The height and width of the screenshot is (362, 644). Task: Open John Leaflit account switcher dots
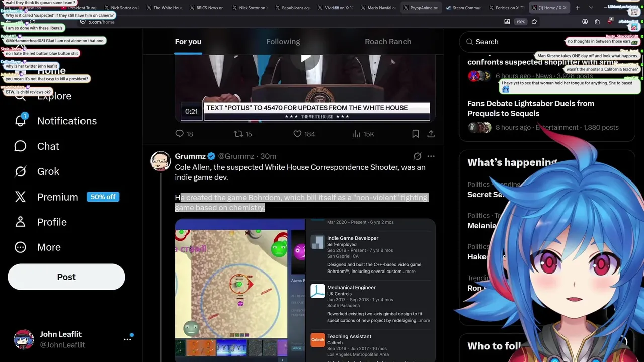[127, 339]
